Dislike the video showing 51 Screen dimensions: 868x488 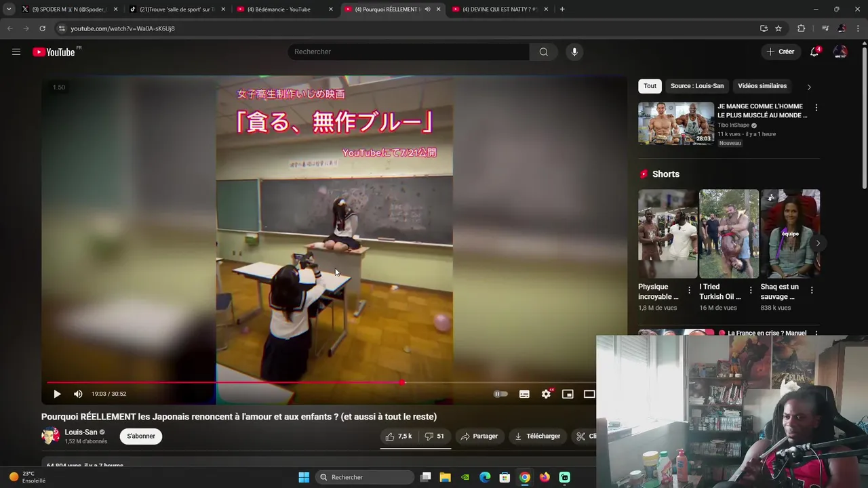coord(435,436)
